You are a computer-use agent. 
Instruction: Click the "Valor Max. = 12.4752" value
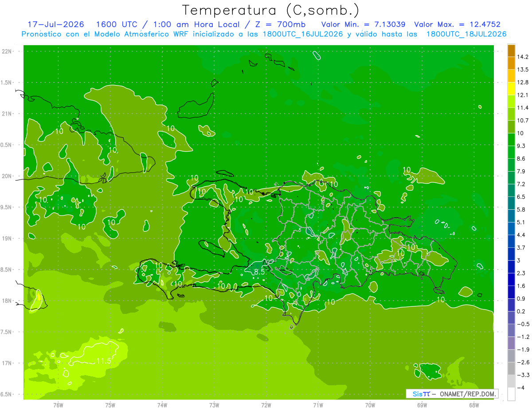[x=457, y=24]
